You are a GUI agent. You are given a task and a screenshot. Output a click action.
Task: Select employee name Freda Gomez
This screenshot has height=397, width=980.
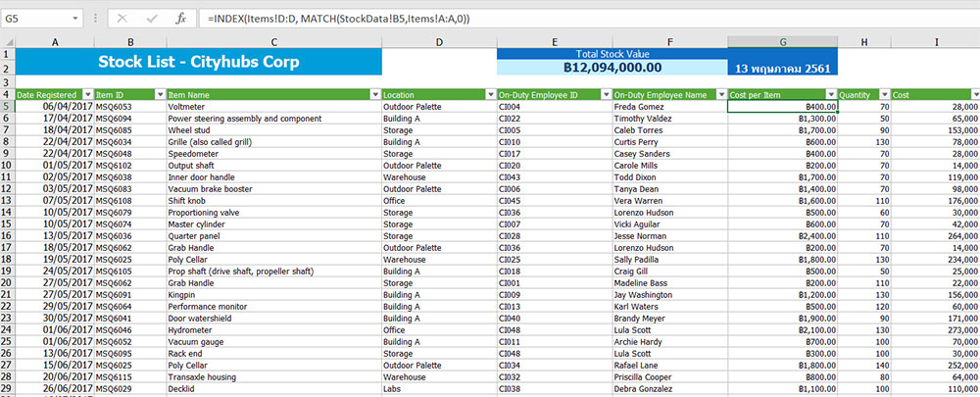670,107
